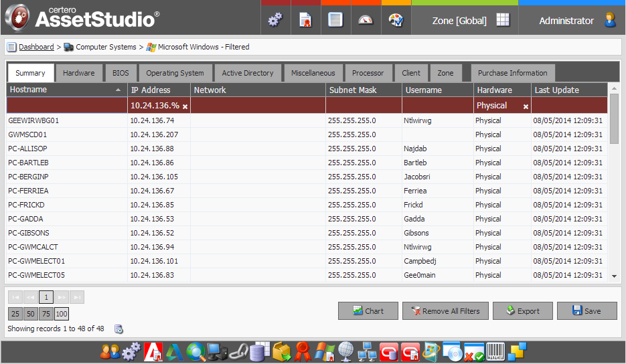
Task: Click the list view icon in the header
Action: pos(335,20)
